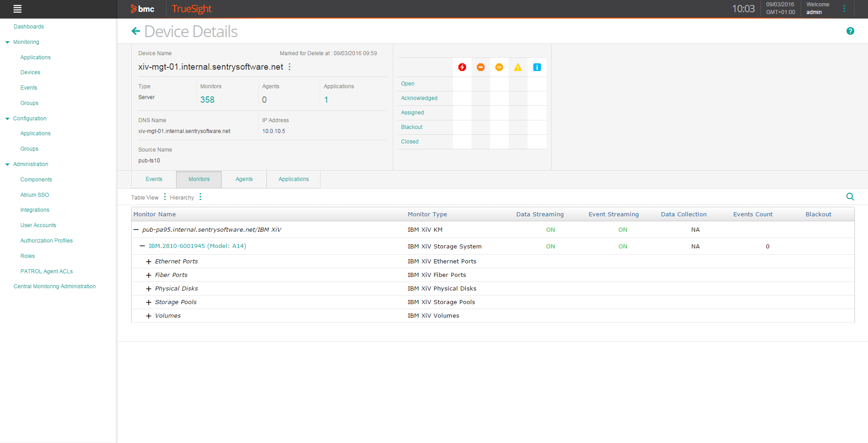Open Dashboards in the sidebar

(28, 27)
